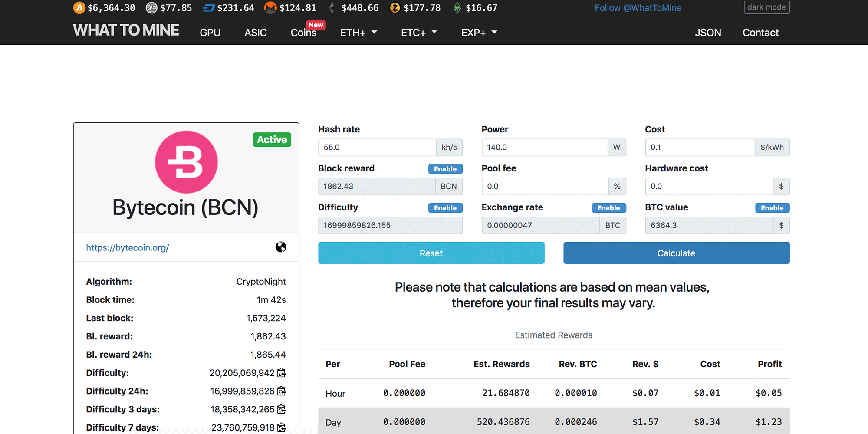Click the Dash price $231.64
868x434 pixels.
click(236, 8)
